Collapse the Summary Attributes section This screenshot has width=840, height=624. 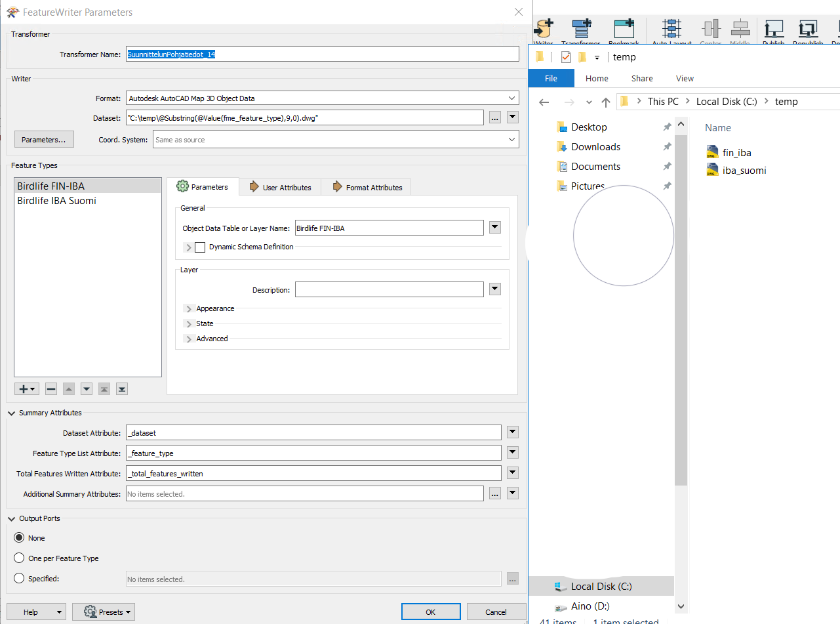pyautogui.click(x=12, y=413)
